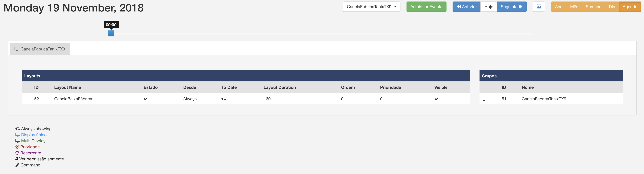Click the Layouts panel title
The image size is (644, 174).
point(32,76)
